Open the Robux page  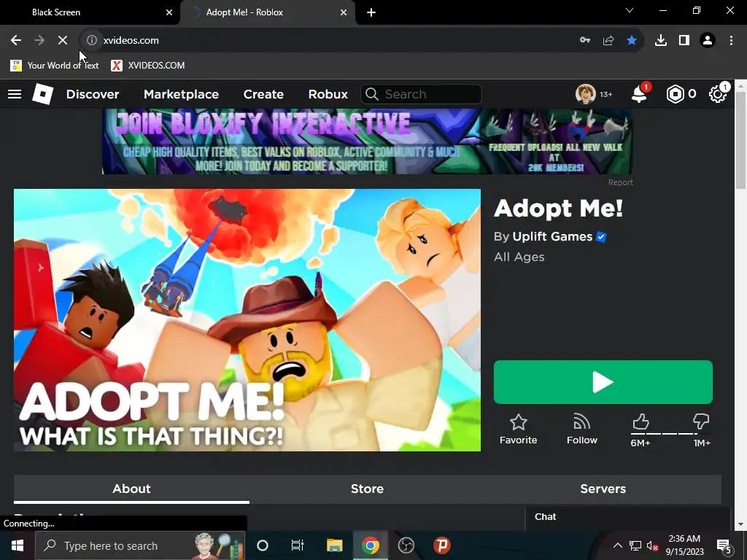(328, 94)
